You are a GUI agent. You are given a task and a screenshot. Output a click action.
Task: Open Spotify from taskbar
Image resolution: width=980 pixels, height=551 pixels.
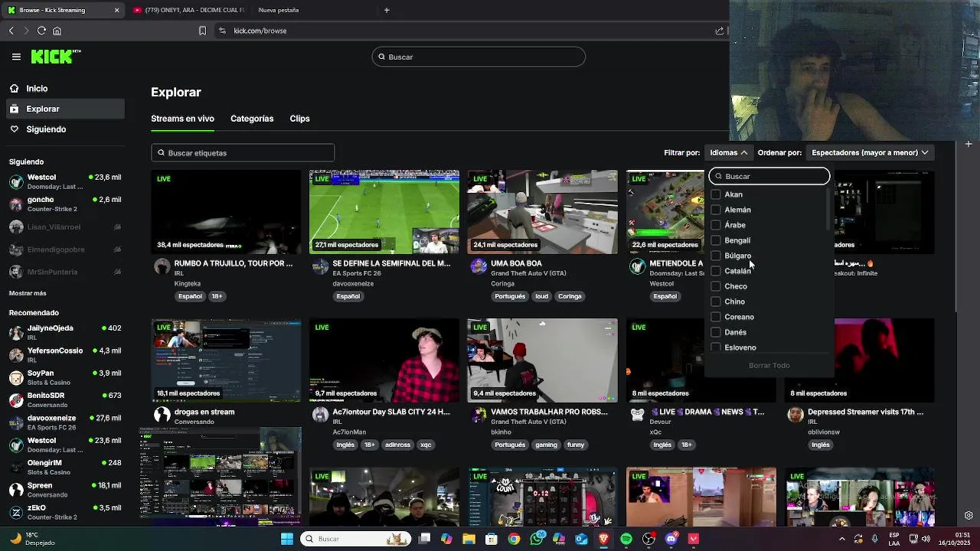click(626, 539)
